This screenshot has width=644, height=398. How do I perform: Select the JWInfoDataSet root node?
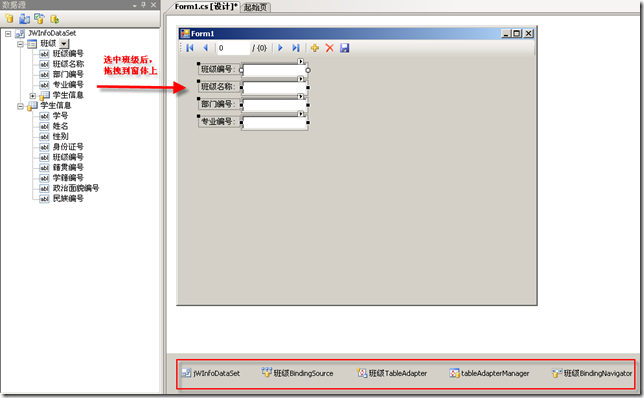[x=52, y=33]
